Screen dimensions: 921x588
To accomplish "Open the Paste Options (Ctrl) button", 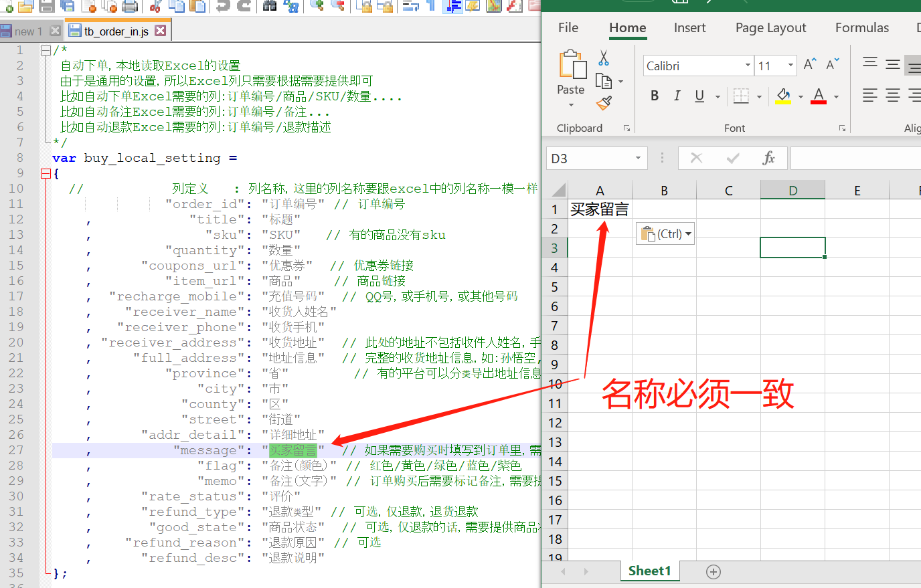I will pos(665,233).
